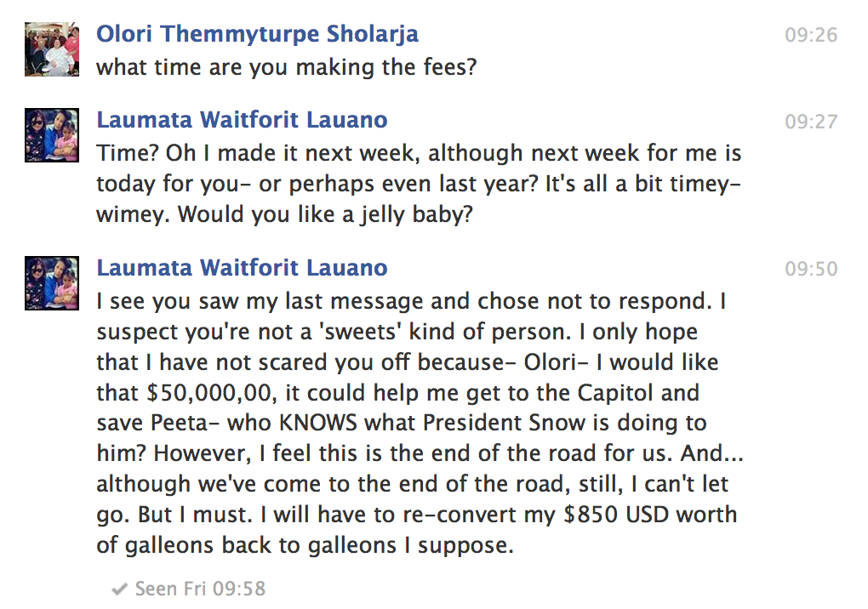Click the "$50,000,00" amount in the message
Image resolution: width=868 pixels, height=609 pixels.
(x=211, y=393)
